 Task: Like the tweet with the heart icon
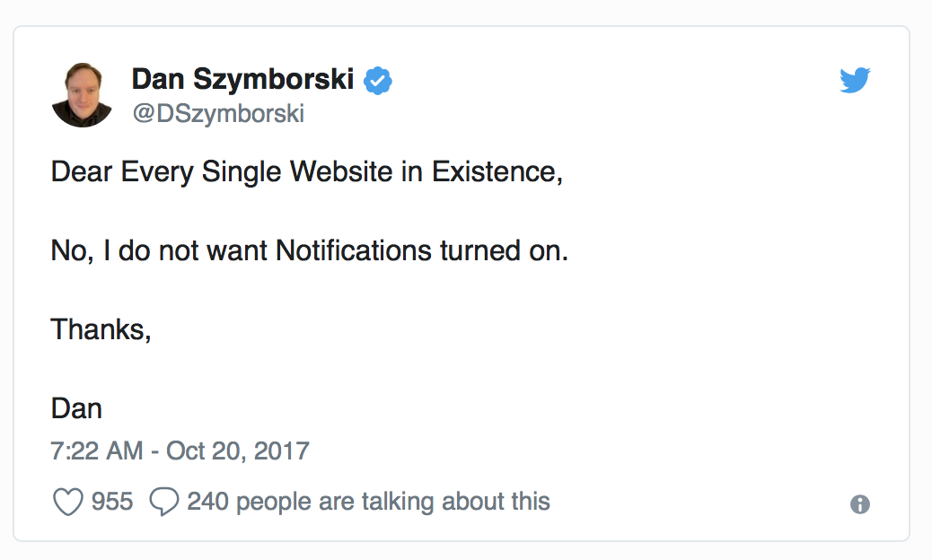tap(68, 502)
